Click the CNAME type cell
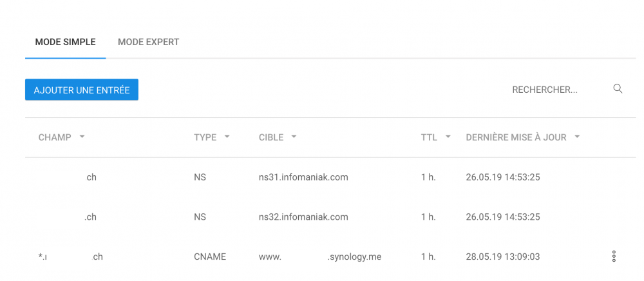This screenshot has width=644, height=281. pos(210,257)
